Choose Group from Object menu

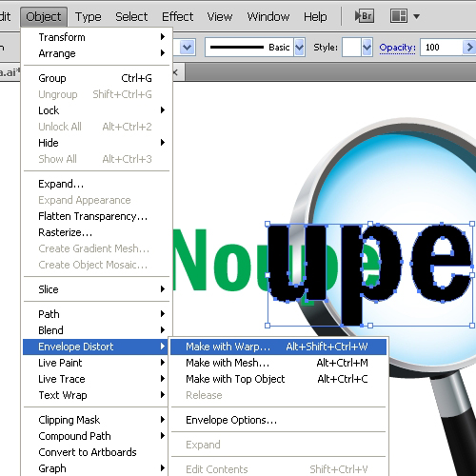point(96,78)
